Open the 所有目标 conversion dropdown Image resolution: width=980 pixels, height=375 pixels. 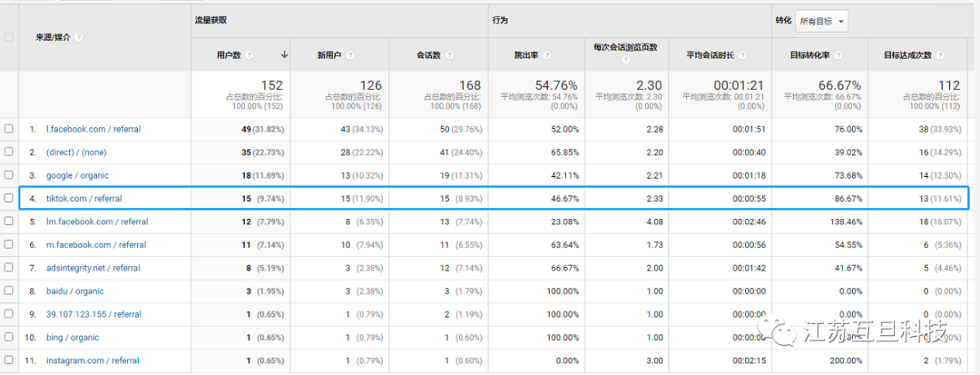point(823,21)
